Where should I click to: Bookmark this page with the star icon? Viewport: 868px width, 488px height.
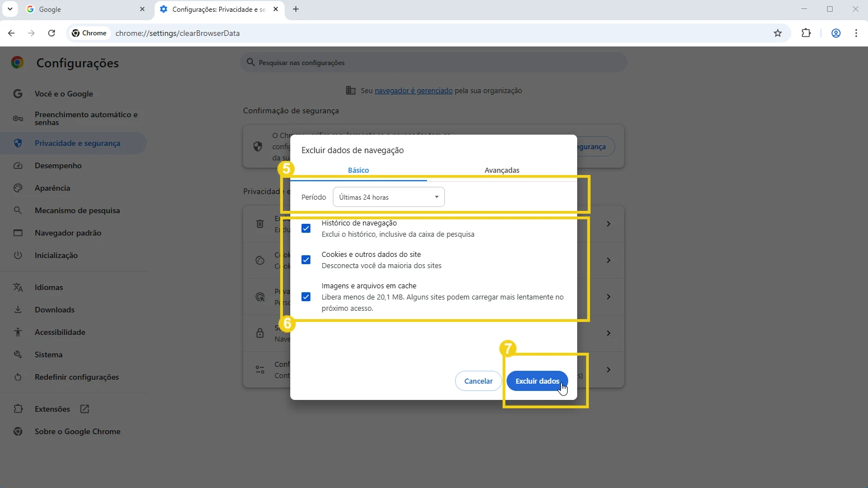tap(778, 33)
